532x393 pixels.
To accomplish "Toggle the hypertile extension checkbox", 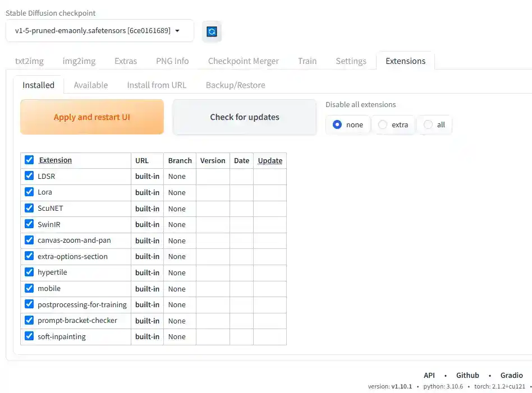I will [x=29, y=272].
